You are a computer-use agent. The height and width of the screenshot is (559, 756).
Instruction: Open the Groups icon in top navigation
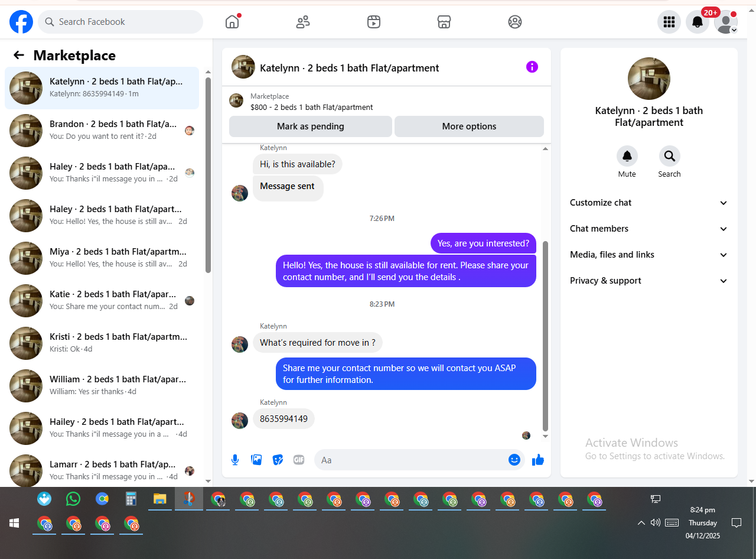pyautogui.click(x=515, y=22)
